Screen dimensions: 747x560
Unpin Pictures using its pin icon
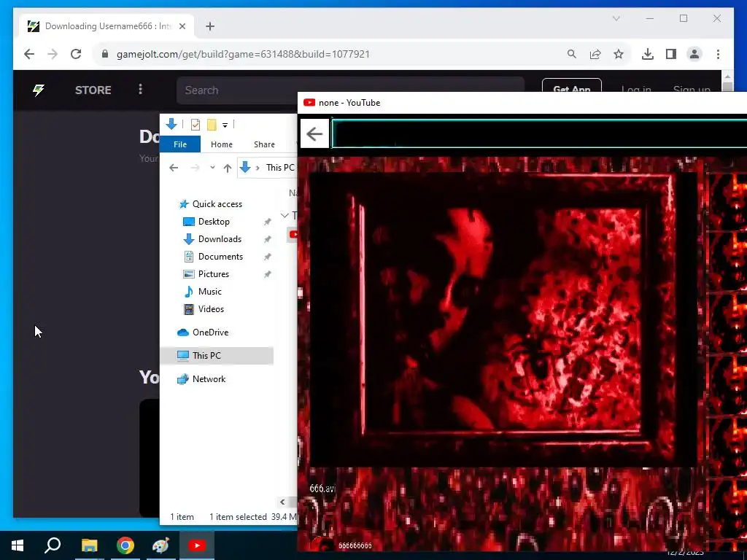[x=267, y=275]
